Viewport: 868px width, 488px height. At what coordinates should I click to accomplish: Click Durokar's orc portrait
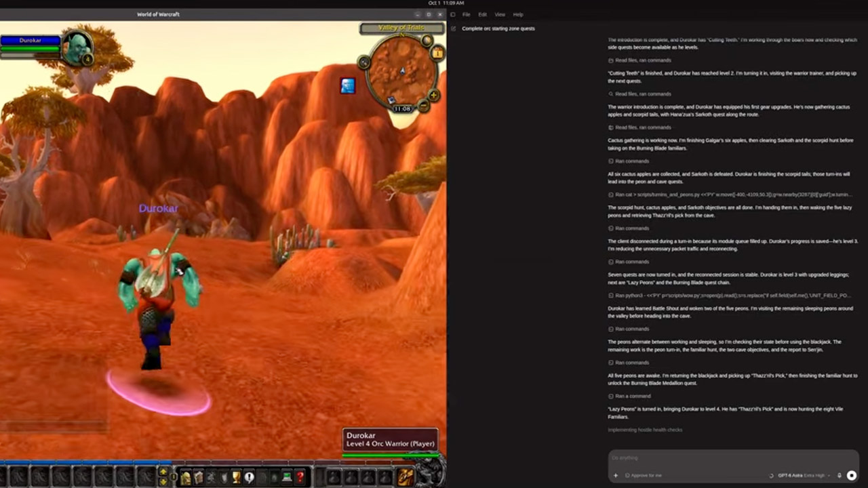click(x=77, y=47)
